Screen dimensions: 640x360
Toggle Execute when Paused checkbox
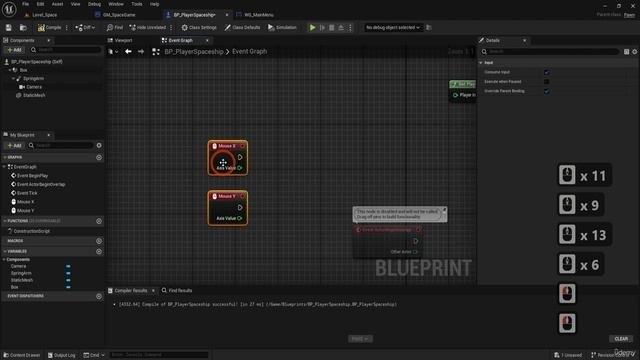547,82
